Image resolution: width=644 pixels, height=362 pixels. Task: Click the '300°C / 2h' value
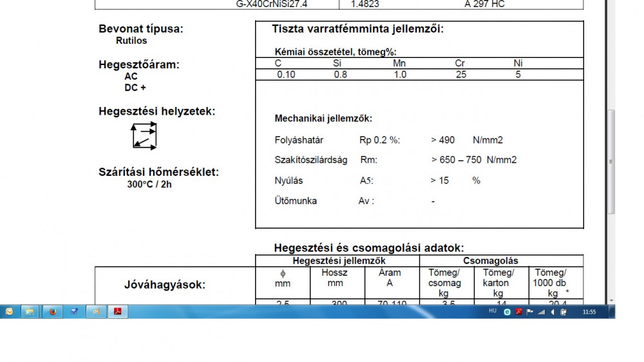coord(149,184)
